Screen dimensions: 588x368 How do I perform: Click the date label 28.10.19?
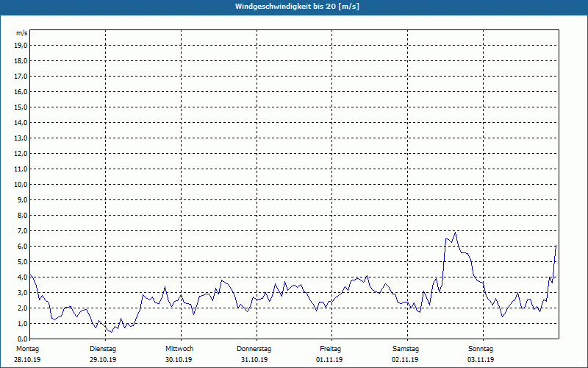(x=27, y=360)
